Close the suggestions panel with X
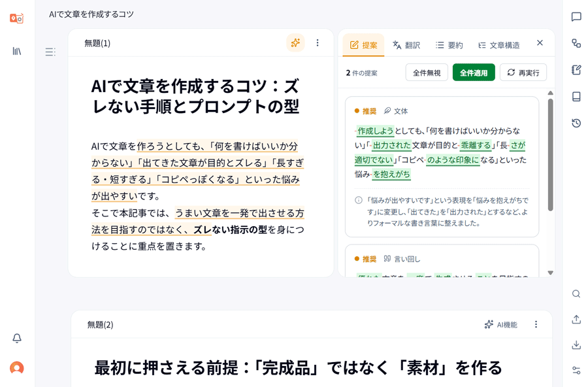 coord(540,42)
